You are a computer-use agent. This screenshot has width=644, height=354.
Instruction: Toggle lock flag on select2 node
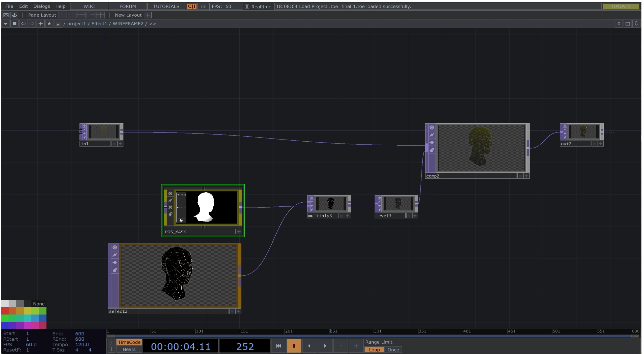click(x=115, y=270)
